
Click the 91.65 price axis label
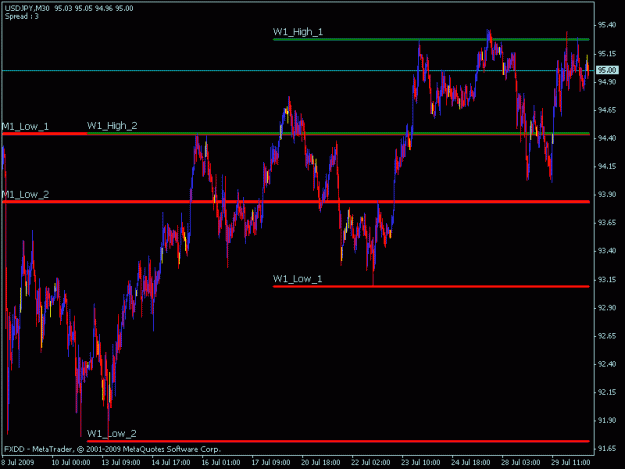click(607, 449)
